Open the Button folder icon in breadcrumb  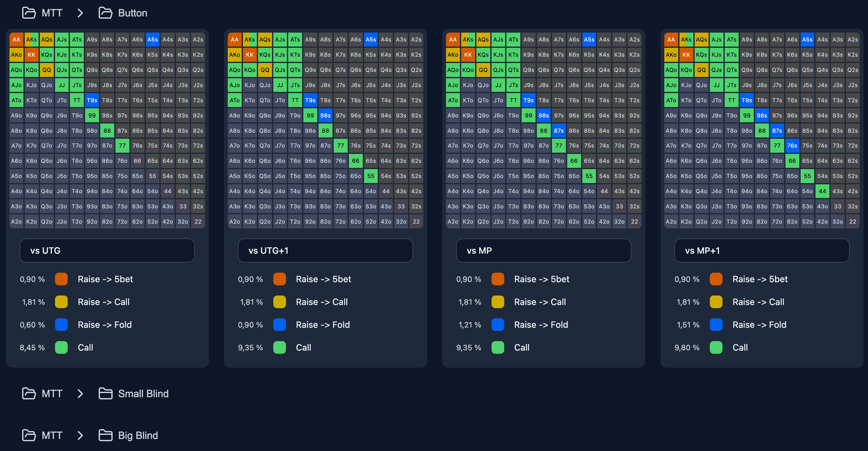point(105,13)
